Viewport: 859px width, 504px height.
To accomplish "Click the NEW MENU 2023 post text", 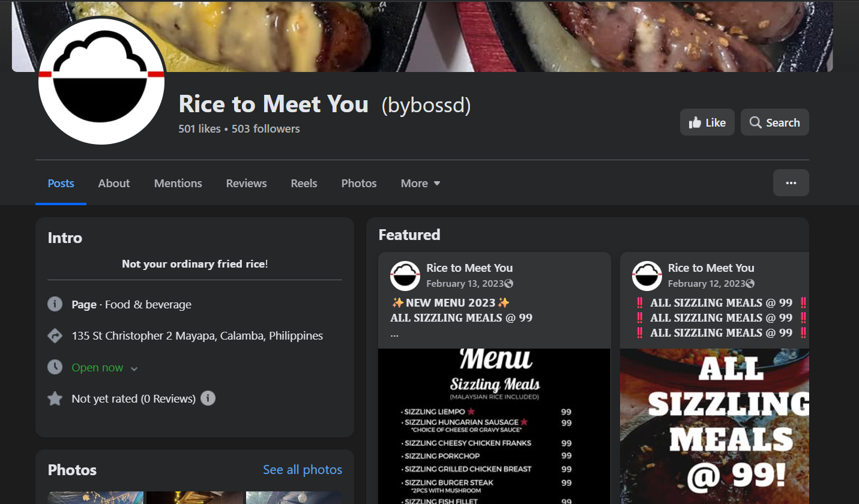I will click(450, 302).
